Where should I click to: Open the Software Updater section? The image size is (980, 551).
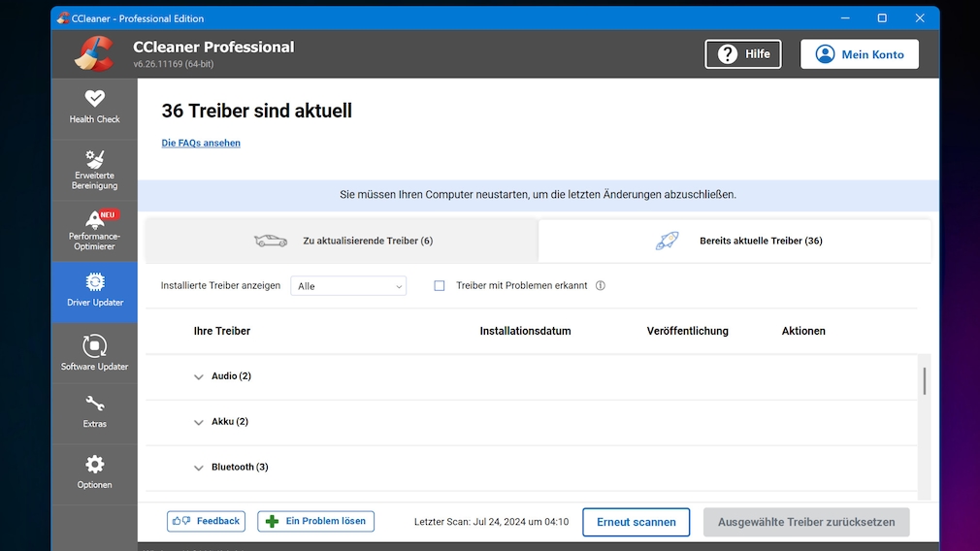(94, 353)
